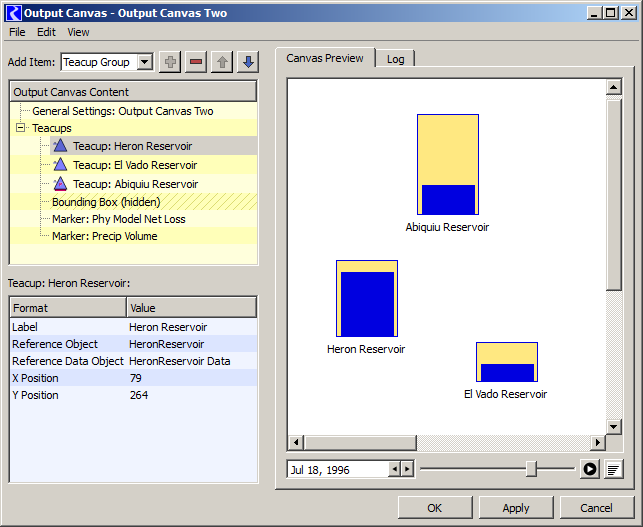Click the timestep slider handle
The height and width of the screenshot is (527, 643).
531,469
